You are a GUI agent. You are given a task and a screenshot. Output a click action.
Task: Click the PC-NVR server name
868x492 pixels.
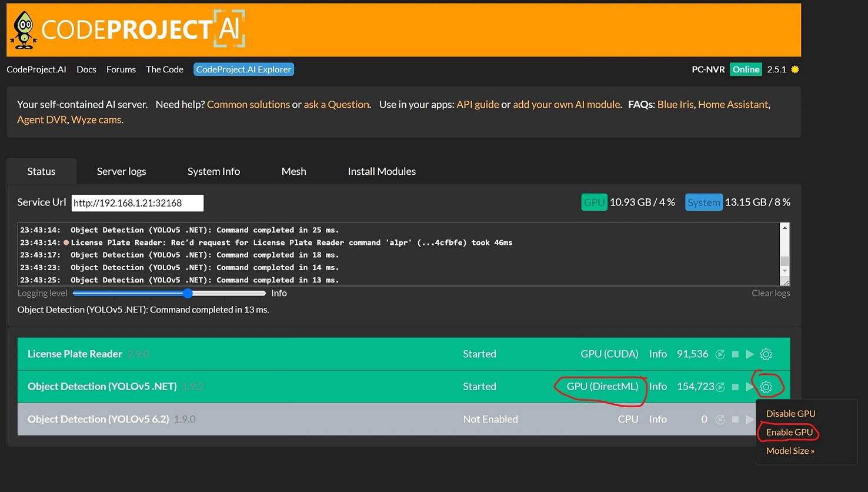tap(708, 69)
